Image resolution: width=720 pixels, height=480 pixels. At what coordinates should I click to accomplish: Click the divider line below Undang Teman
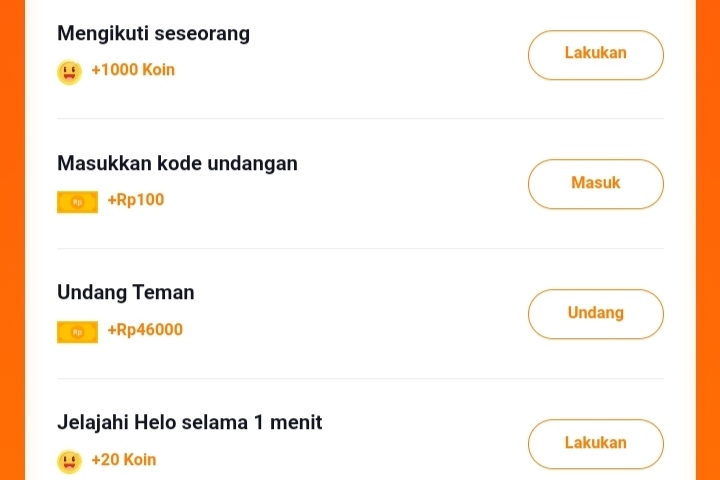(360, 378)
